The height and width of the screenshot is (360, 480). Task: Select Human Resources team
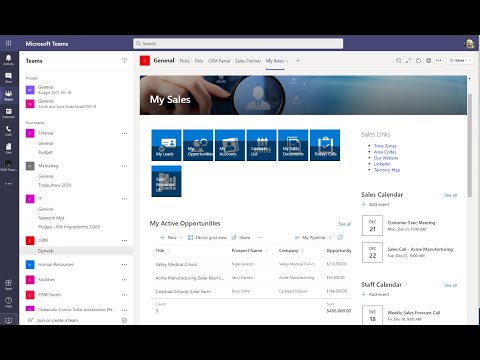[x=56, y=264]
